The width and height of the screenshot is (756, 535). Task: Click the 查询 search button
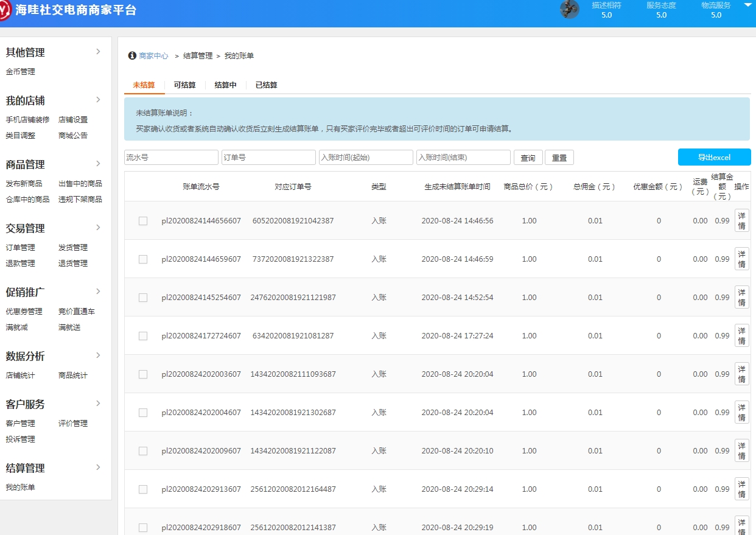tap(527, 157)
